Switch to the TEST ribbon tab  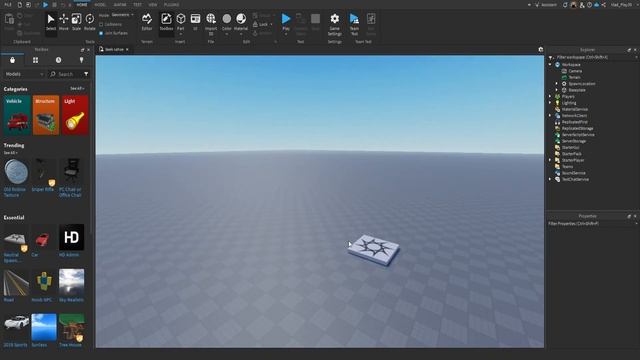pos(138,4)
